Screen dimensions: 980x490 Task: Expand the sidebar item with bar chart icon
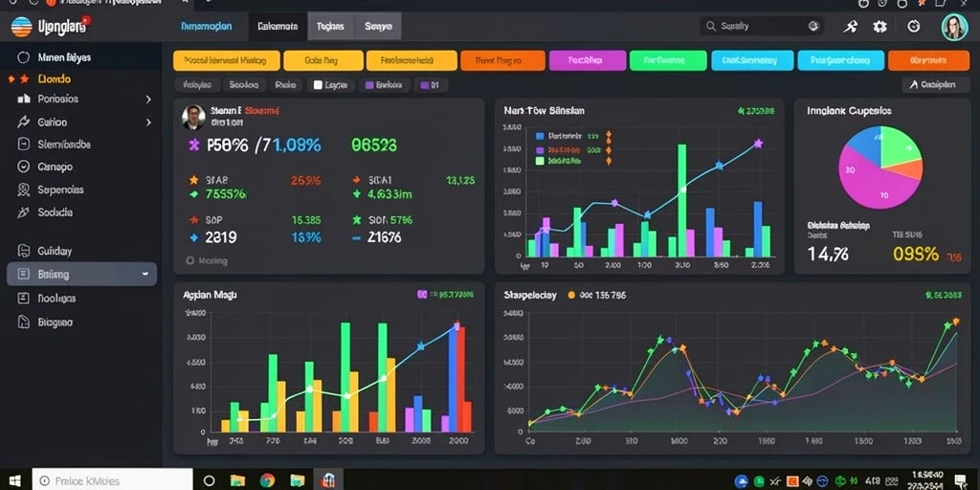coord(148,99)
